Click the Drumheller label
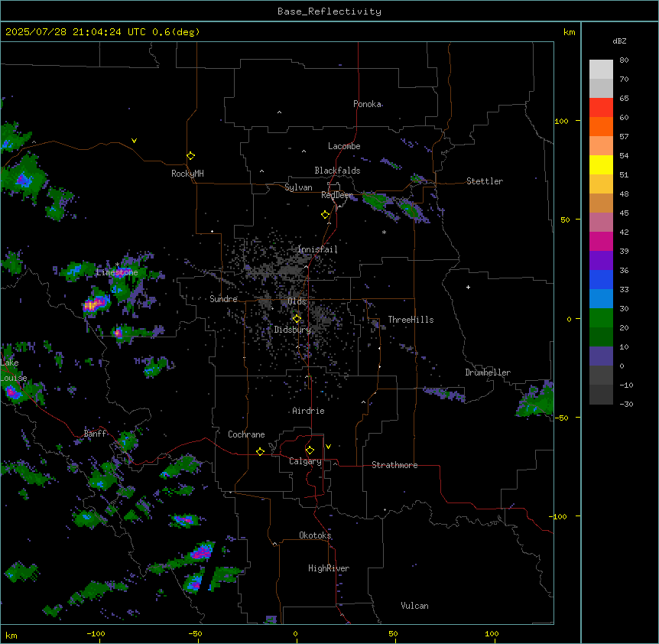Image resolution: width=659 pixels, height=644 pixels. tap(488, 372)
